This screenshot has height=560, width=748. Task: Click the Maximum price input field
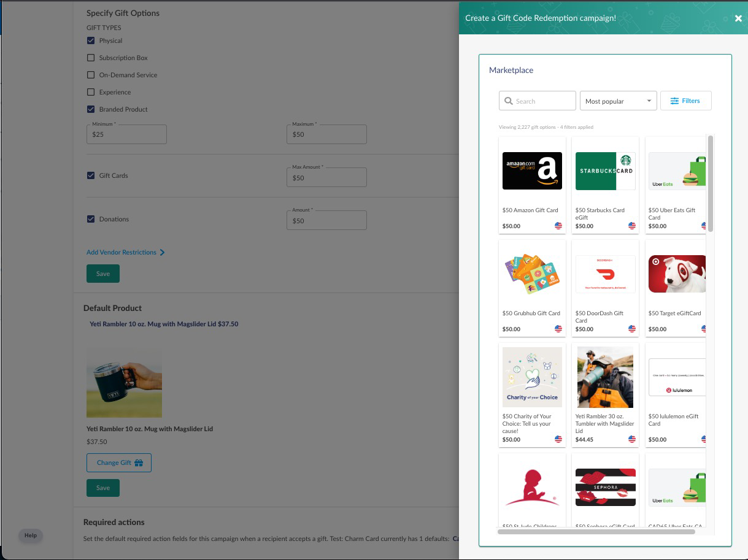coord(326,134)
